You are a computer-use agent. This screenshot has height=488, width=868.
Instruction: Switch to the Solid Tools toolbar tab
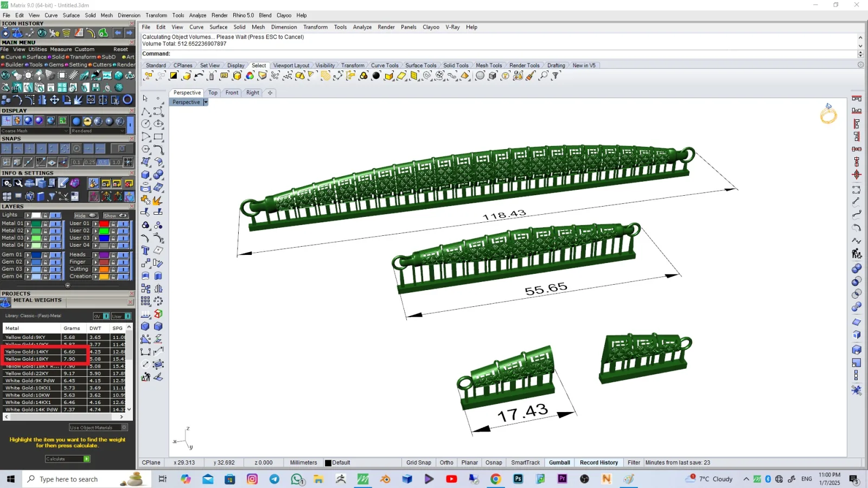(456, 65)
